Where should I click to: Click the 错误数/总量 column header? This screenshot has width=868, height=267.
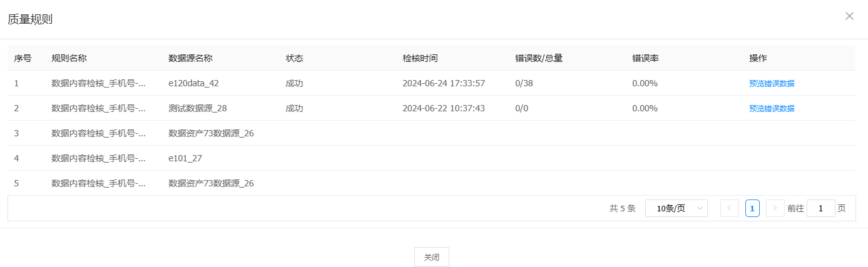[x=538, y=58]
